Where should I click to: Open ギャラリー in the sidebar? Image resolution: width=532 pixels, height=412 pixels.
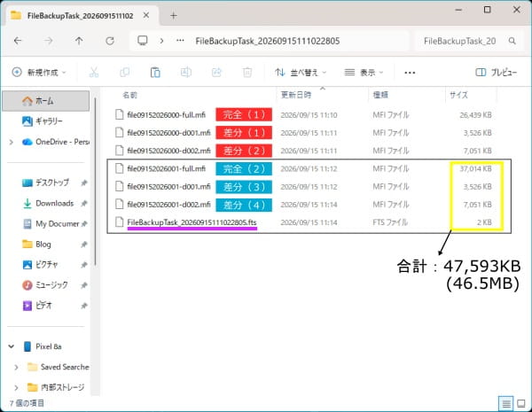pyautogui.click(x=46, y=121)
